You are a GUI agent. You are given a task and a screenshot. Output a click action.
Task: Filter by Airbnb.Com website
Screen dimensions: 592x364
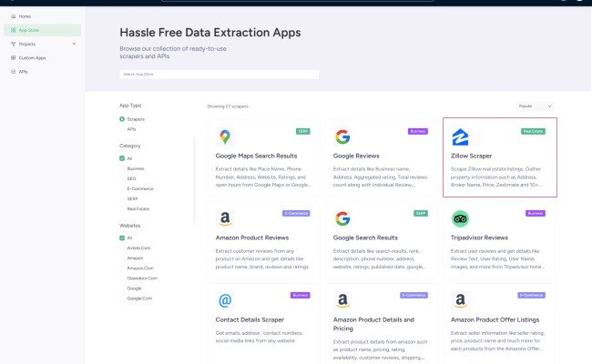[x=138, y=248]
